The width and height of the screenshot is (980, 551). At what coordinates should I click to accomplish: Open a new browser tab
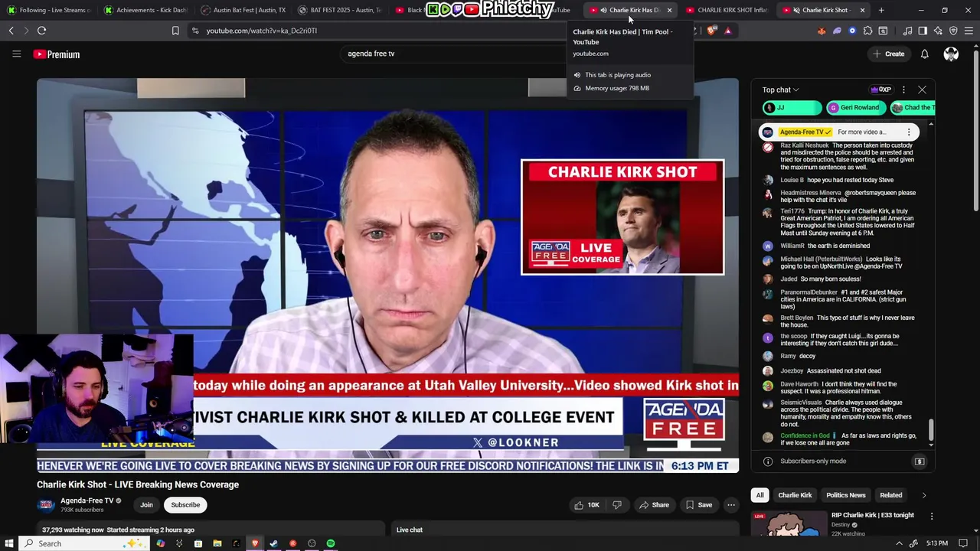click(881, 10)
